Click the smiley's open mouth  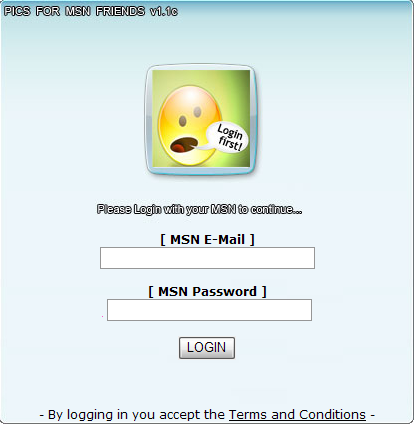[183, 144]
